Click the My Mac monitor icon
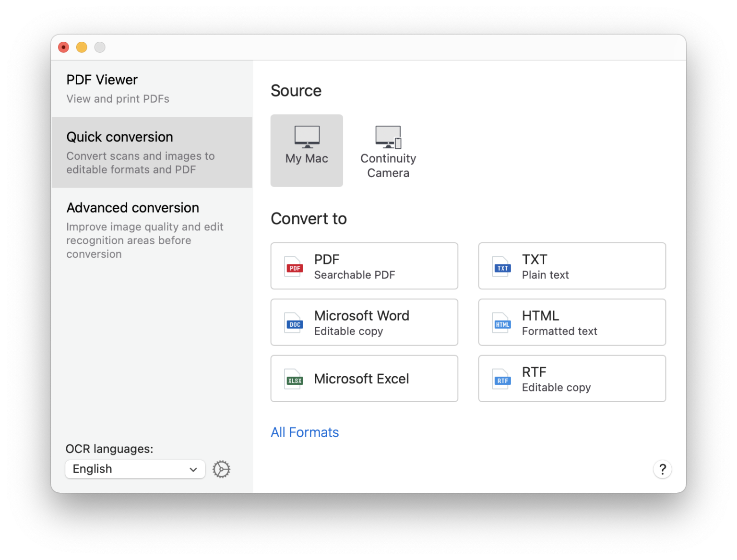The height and width of the screenshot is (560, 737). click(x=307, y=136)
